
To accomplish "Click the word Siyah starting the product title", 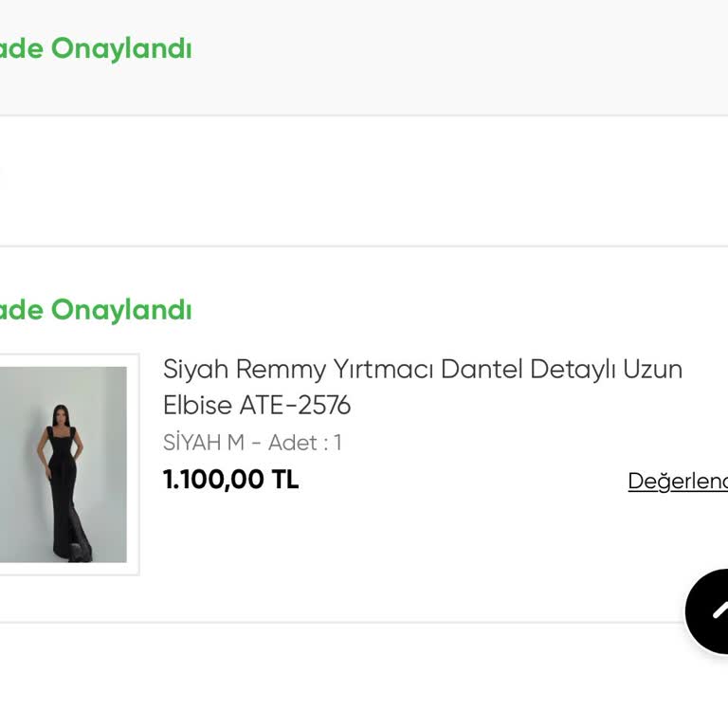I will tap(196, 369).
